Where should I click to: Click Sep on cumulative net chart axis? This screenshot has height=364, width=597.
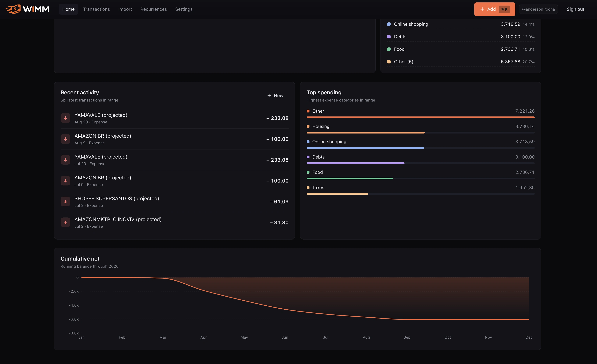[407, 337]
